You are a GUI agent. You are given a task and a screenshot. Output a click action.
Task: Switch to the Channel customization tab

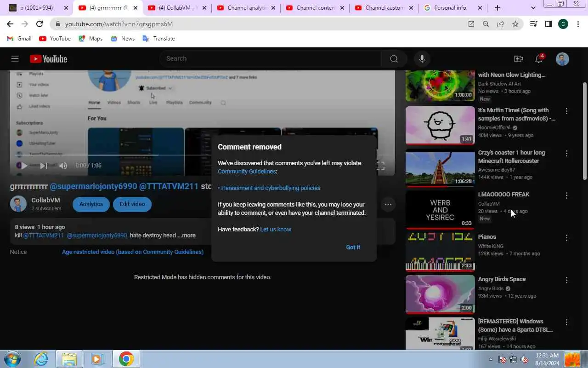[x=384, y=8]
